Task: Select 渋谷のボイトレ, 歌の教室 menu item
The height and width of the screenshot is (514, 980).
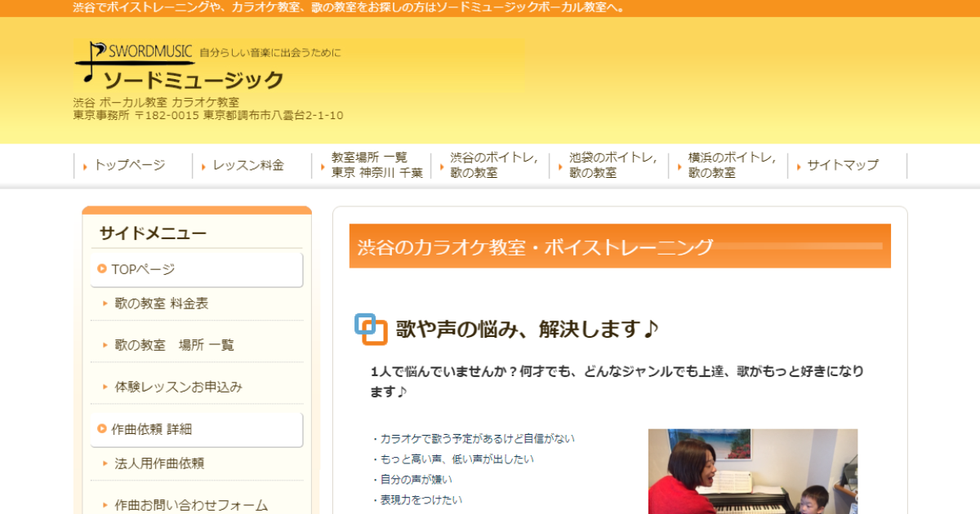Action: click(x=495, y=165)
